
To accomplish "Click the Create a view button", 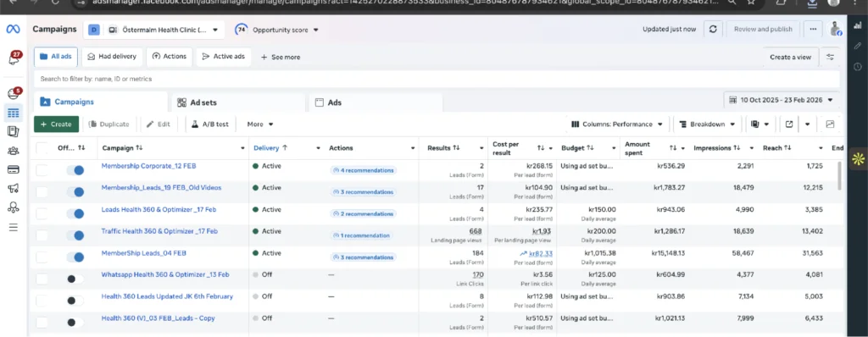I will [x=790, y=57].
